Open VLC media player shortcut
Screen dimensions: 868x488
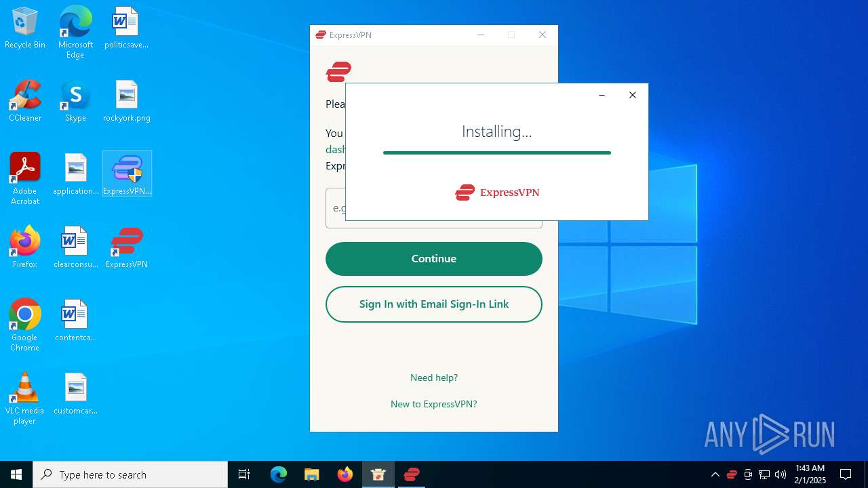(x=25, y=399)
